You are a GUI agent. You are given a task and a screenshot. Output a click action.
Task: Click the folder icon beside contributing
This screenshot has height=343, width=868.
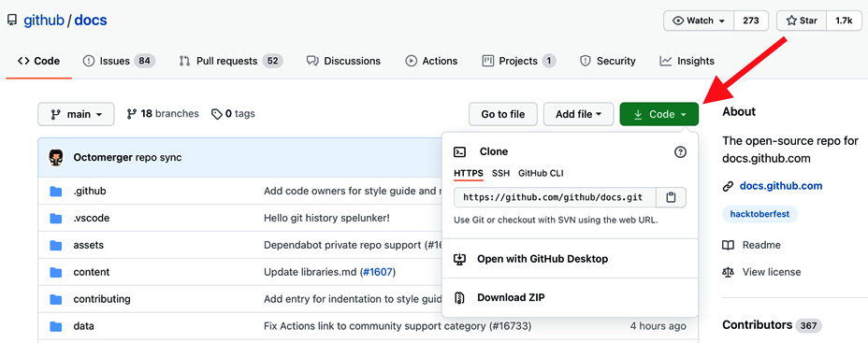click(x=56, y=299)
